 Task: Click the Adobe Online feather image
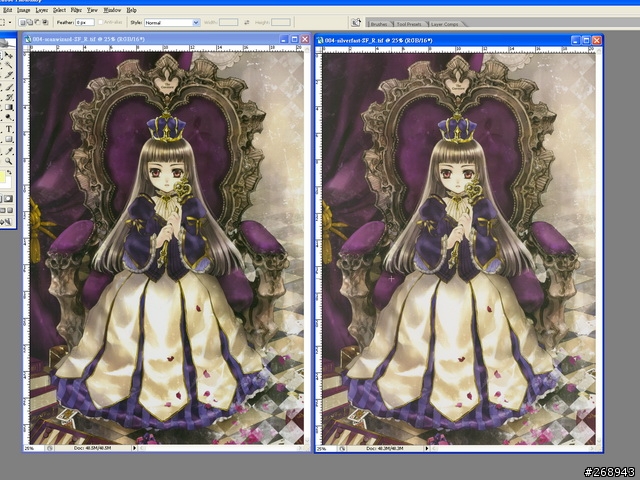(x=5, y=42)
